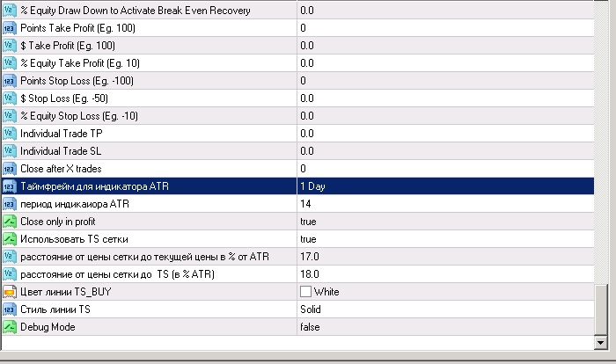616x364 pixels.
Task: Click boolean icon beside Close only in profit
Action: pos(10,222)
